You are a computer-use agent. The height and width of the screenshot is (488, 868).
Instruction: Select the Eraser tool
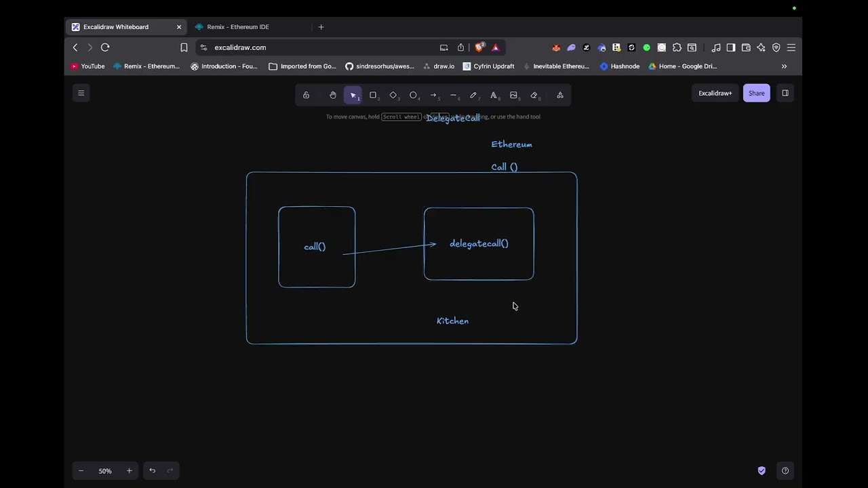(x=534, y=95)
